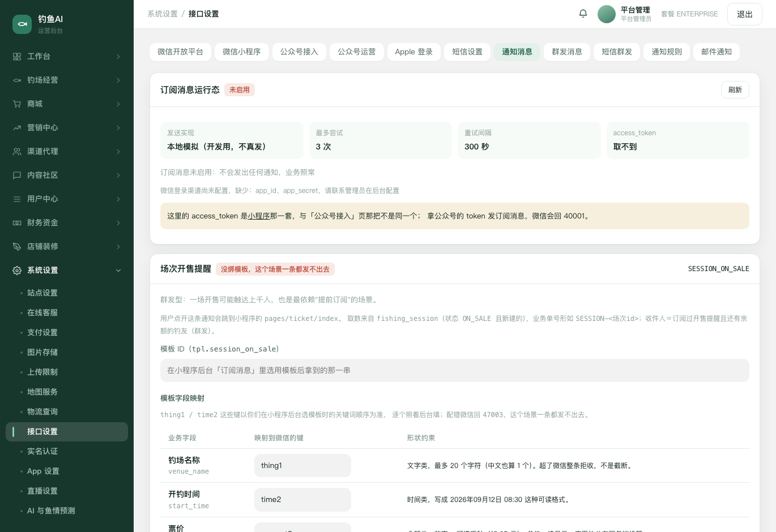The image size is (776, 532).
Task: Expand the 工作台 menu chevron
Action: 118,57
